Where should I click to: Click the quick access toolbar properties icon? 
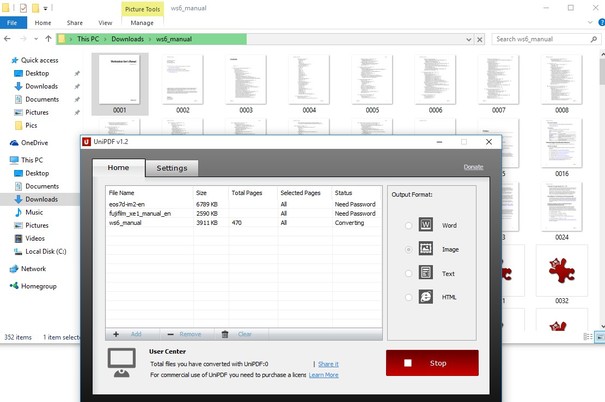[x=23, y=8]
